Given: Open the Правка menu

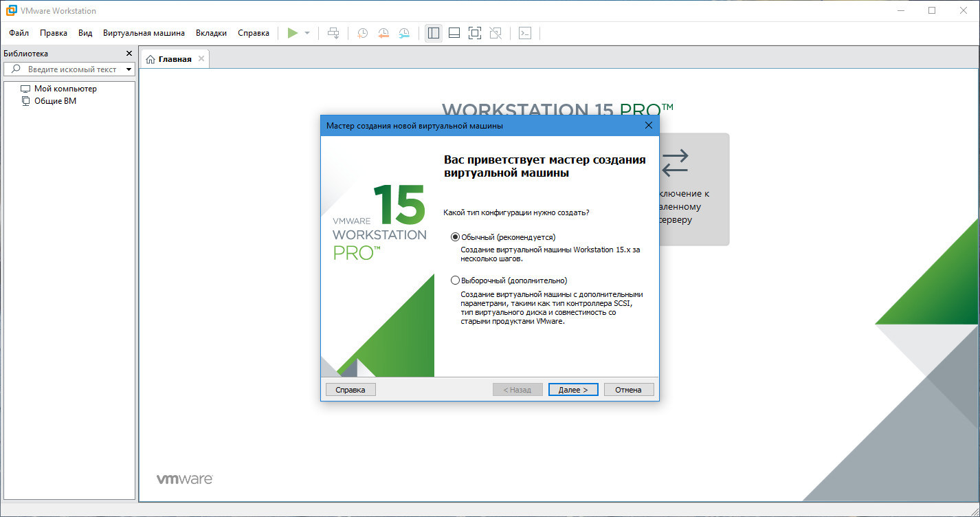Looking at the screenshot, I should click(54, 33).
